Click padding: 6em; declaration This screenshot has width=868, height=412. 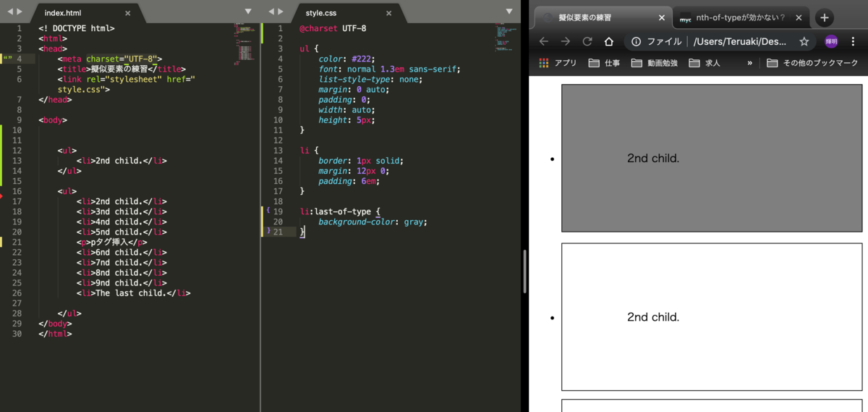pyautogui.click(x=349, y=181)
